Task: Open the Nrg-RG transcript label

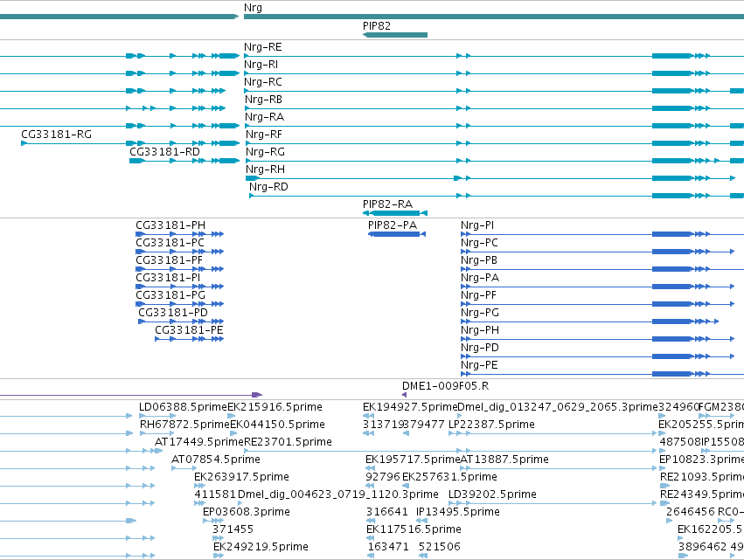Action: (x=265, y=152)
